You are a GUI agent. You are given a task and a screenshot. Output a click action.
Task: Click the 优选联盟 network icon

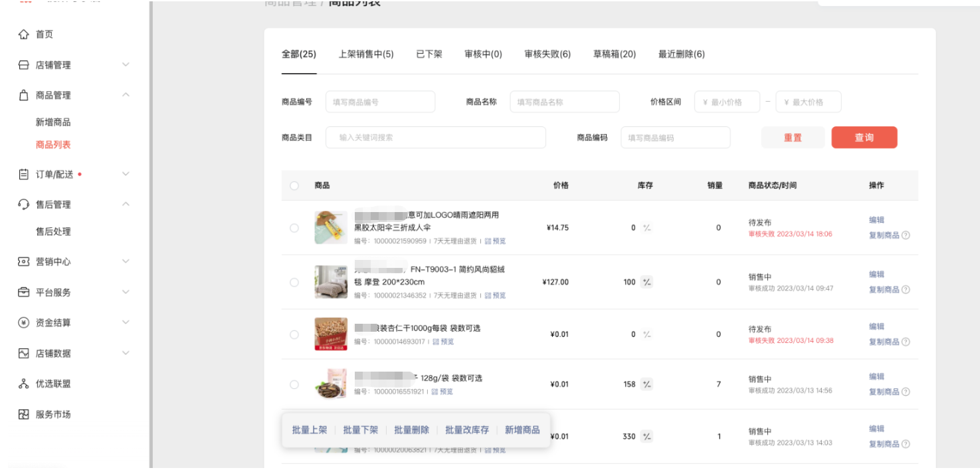(24, 384)
